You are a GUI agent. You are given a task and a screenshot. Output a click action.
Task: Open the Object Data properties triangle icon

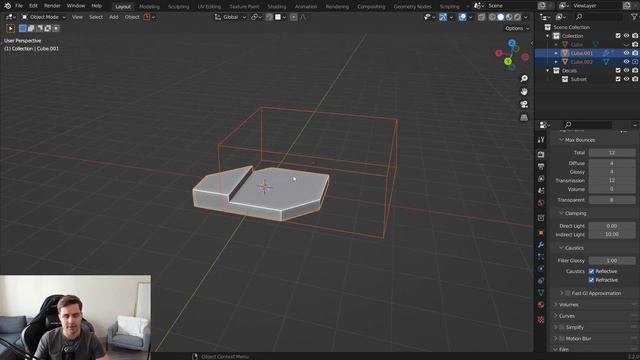(x=541, y=292)
